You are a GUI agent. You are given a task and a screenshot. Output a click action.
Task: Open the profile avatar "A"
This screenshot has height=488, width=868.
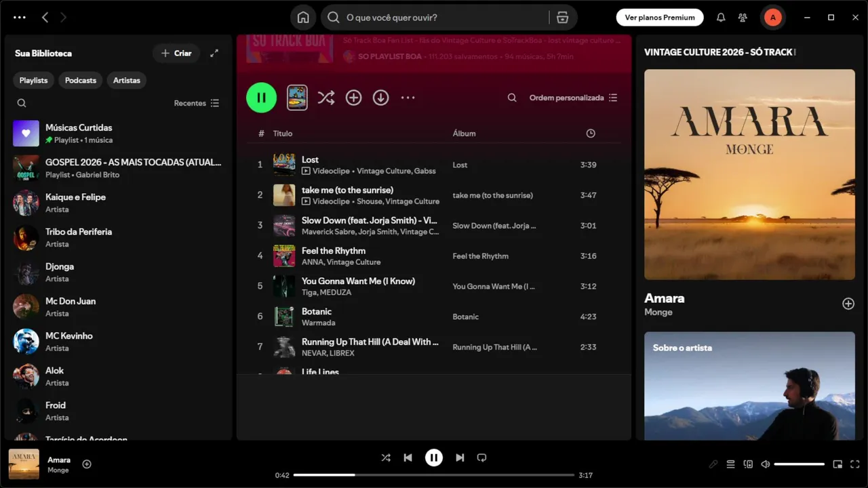[772, 18]
